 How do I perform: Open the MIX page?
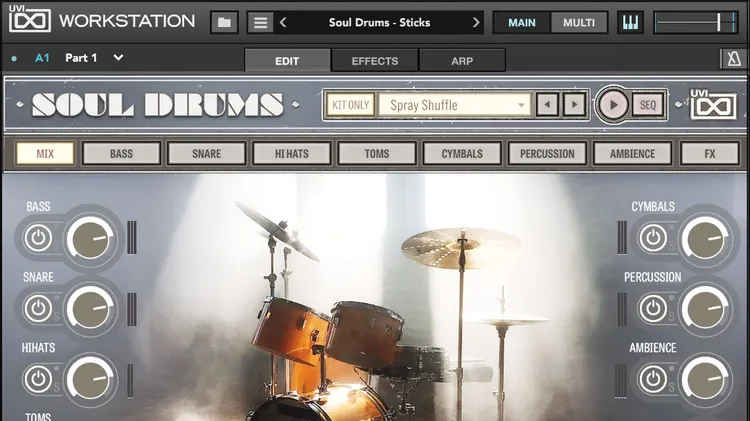(45, 154)
